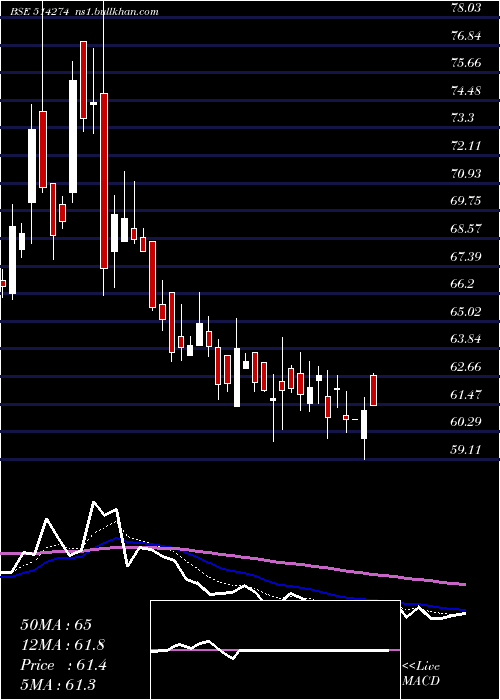Click the 5MA : 61.3 readout

point(58,685)
